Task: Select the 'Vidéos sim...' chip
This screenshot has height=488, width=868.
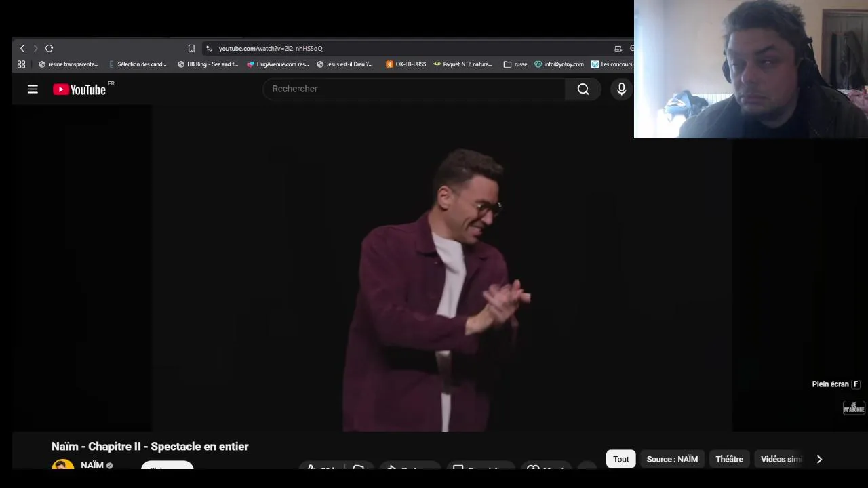Action: coord(781,459)
